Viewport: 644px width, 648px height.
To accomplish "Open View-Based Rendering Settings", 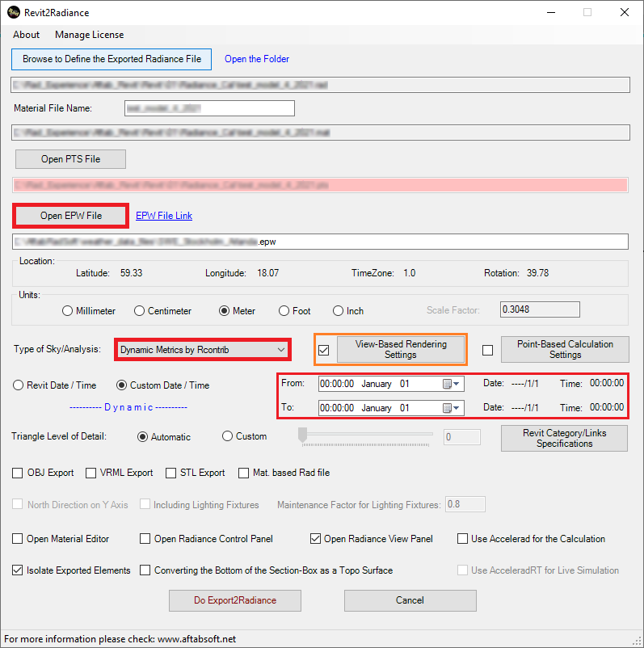I will pos(401,350).
